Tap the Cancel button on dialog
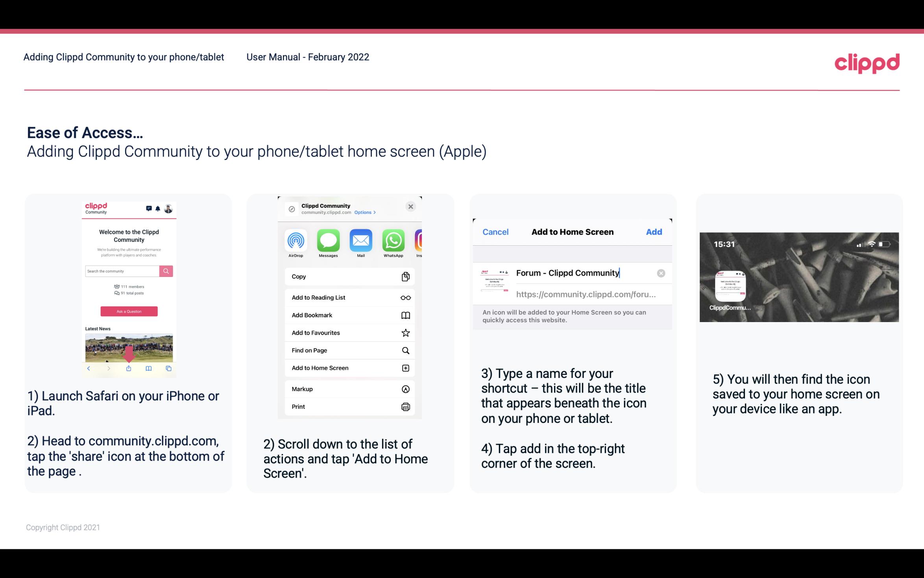Viewport: 924px width, 578px height. click(495, 231)
